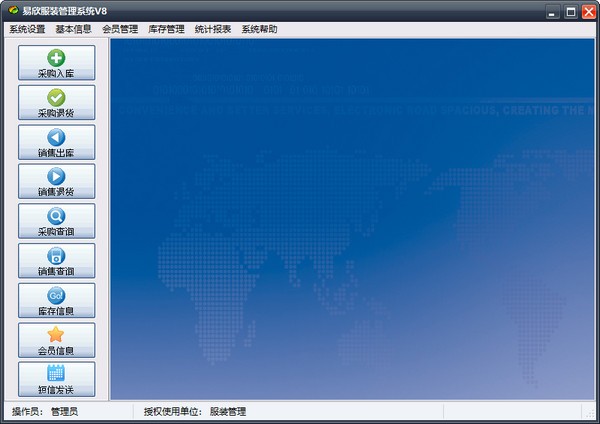Open the 库存管理 menu
Image resolution: width=600 pixels, height=424 pixels.
(x=166, y=29)
